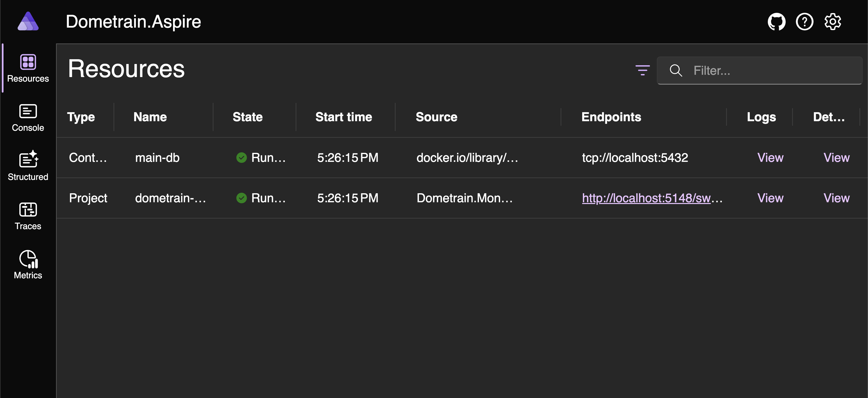Screen dimensions: 868x398
Task: View logs for main-db
Action: point(770,158)
